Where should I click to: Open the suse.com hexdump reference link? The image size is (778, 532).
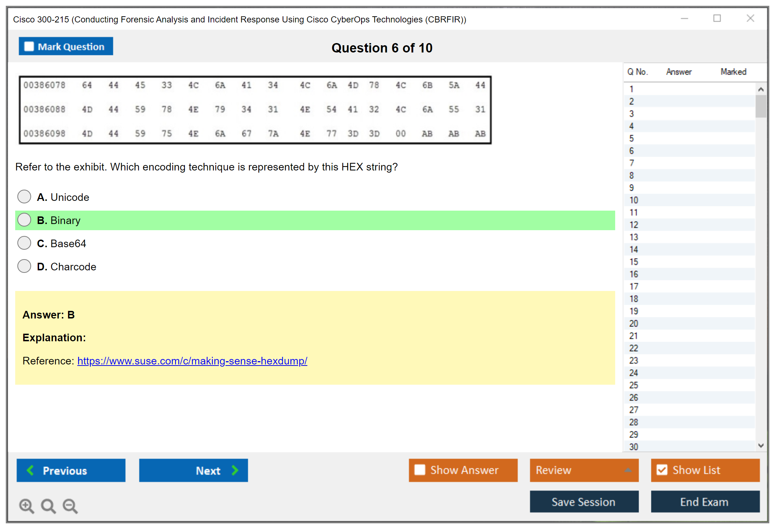tap(192, 361)
